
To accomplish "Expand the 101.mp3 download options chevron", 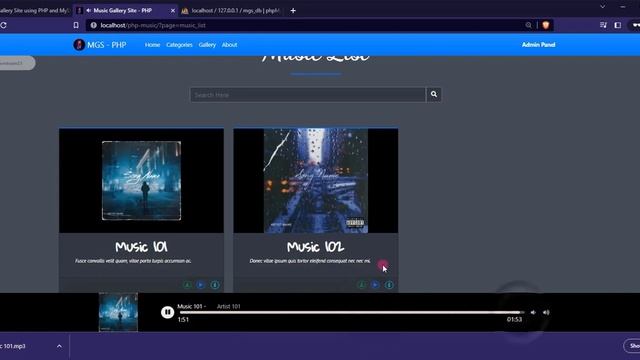I will tap(59, 346).
